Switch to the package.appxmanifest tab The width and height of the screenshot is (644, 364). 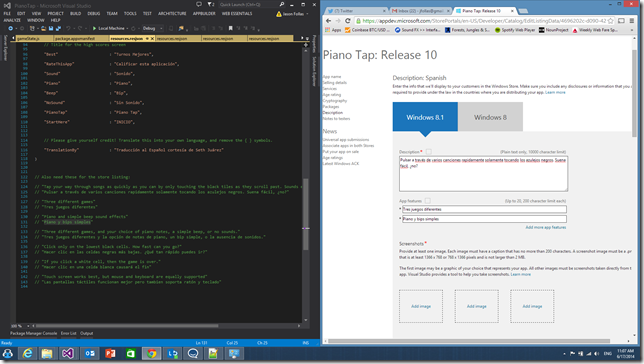pos(76,38)
